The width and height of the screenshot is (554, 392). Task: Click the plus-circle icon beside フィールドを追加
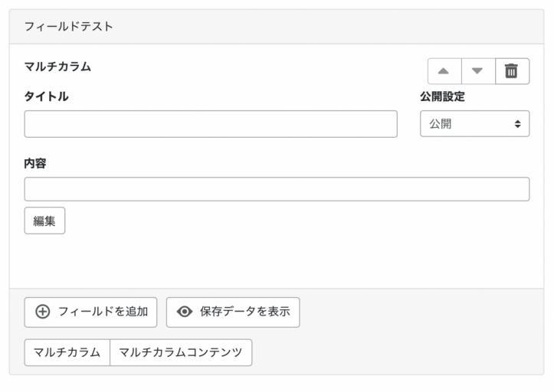43,312
